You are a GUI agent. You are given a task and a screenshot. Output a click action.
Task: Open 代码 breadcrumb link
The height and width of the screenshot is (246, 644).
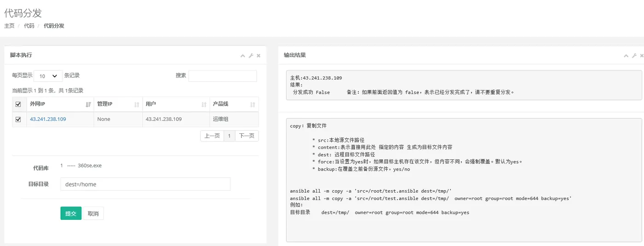(x=29, y=26)
